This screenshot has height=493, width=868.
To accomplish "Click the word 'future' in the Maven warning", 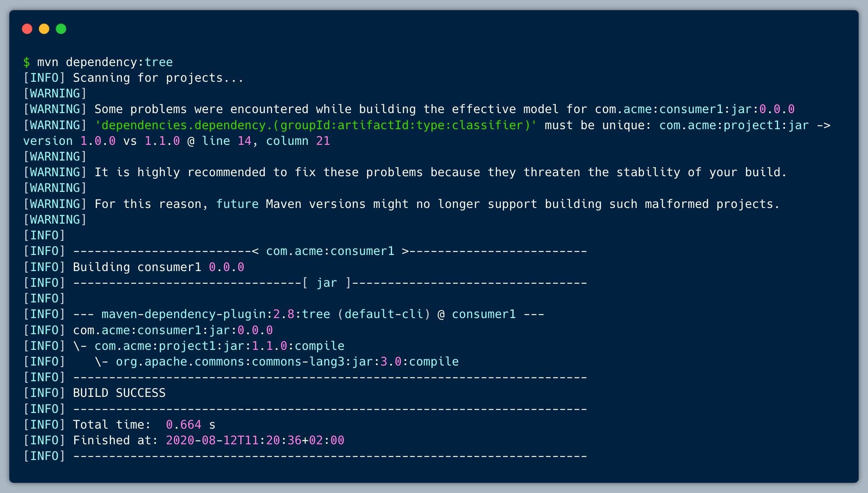I will (x=237, y=204).
